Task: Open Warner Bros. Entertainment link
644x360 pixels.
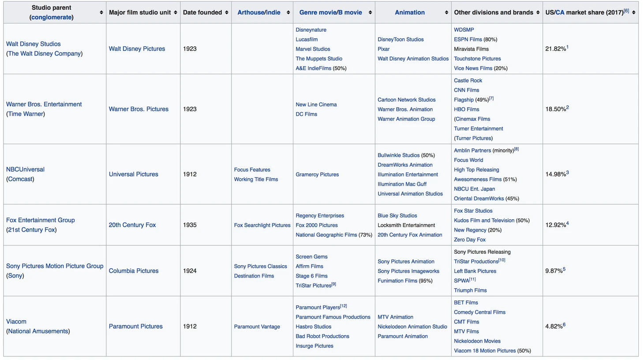Action: click(x=44, y=104)
